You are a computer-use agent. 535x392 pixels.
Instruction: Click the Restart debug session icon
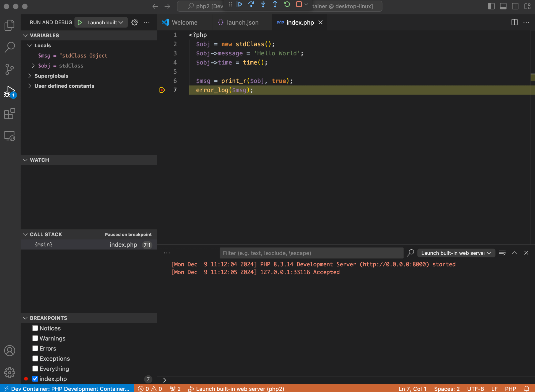coord(287,4)
